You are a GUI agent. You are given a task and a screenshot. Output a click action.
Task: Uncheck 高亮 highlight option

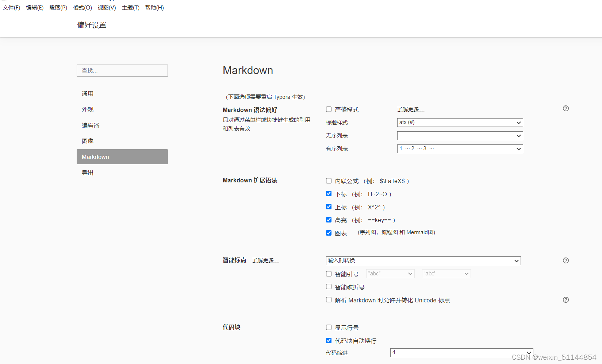click(329, 220)
